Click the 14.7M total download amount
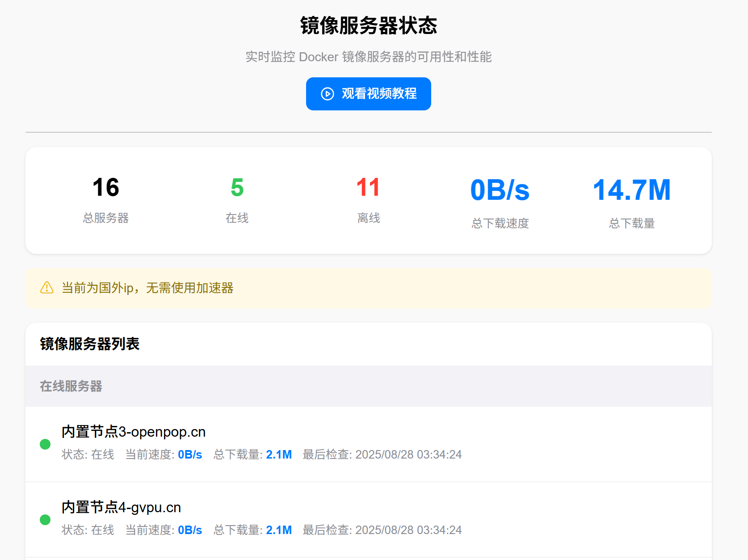Screen dimensions: 748x560 tap(631, 190)
